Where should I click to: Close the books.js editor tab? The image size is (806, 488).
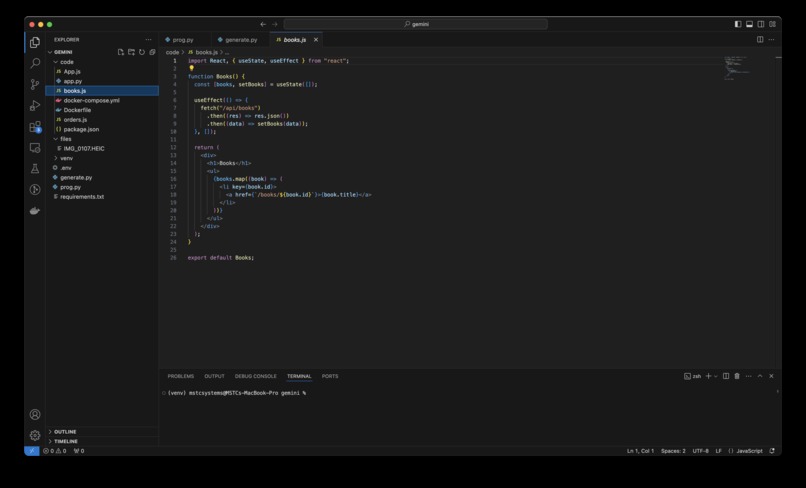click(316, 40)
